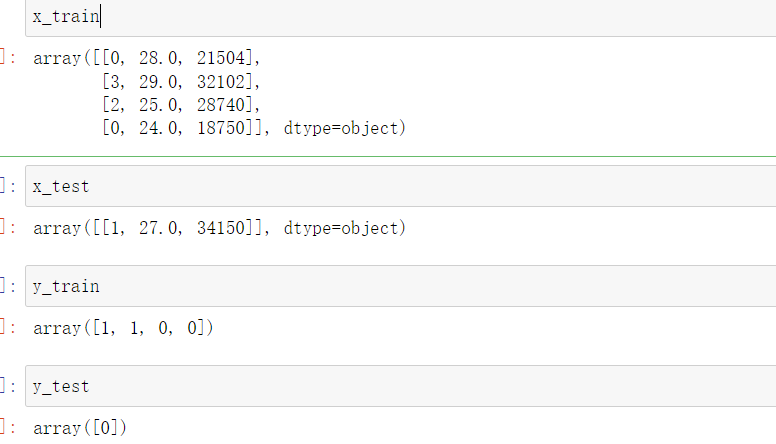Click the prompt beside the y_train output
This screenshot has width=776, height=444.
point(7,328)
